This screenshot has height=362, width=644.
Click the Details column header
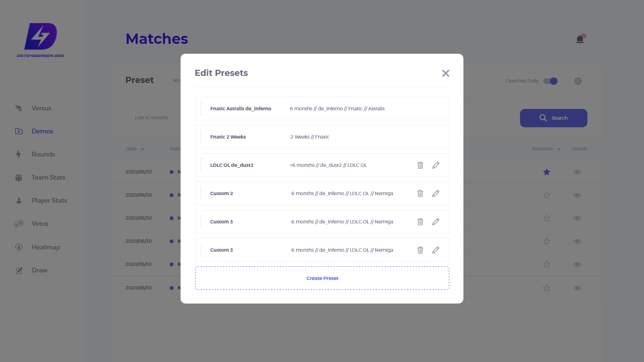click(579, 149)
